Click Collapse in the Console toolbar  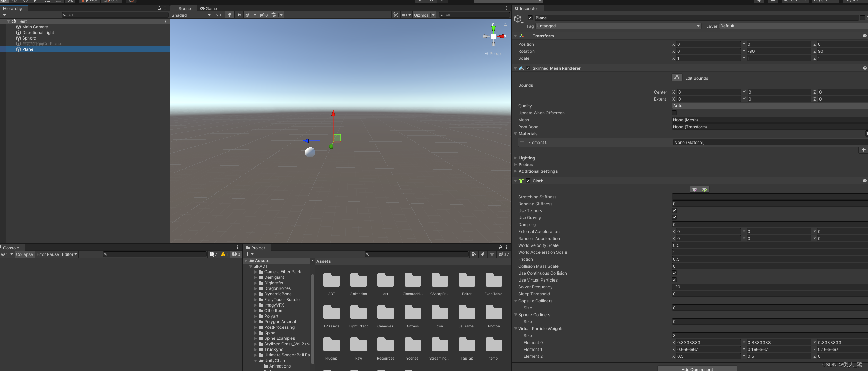(24, 254)
